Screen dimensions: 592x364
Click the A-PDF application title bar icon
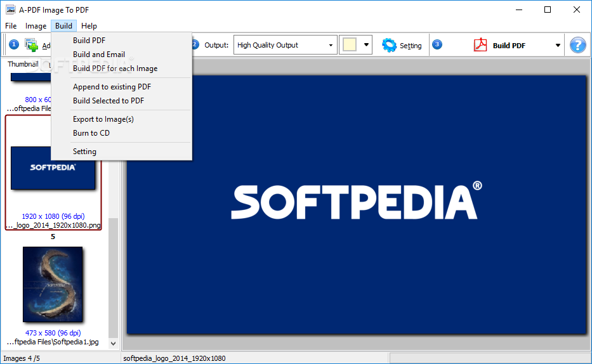(x=11, y=10)
